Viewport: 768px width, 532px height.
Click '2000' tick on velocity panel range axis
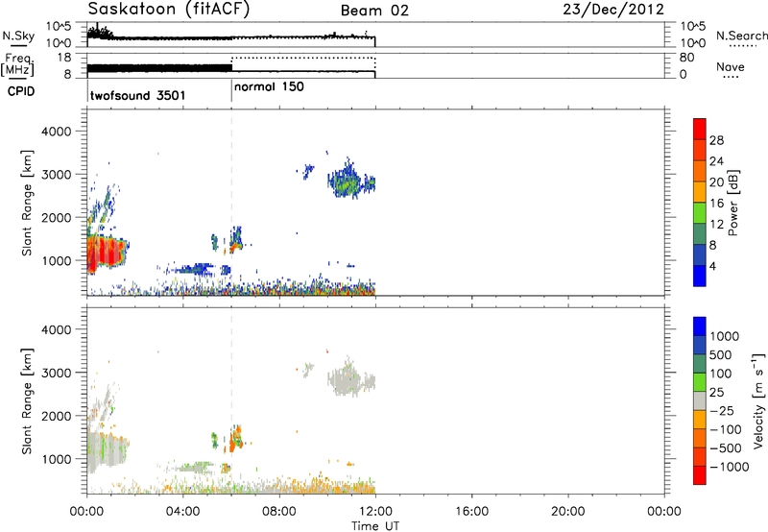point(56,416)
